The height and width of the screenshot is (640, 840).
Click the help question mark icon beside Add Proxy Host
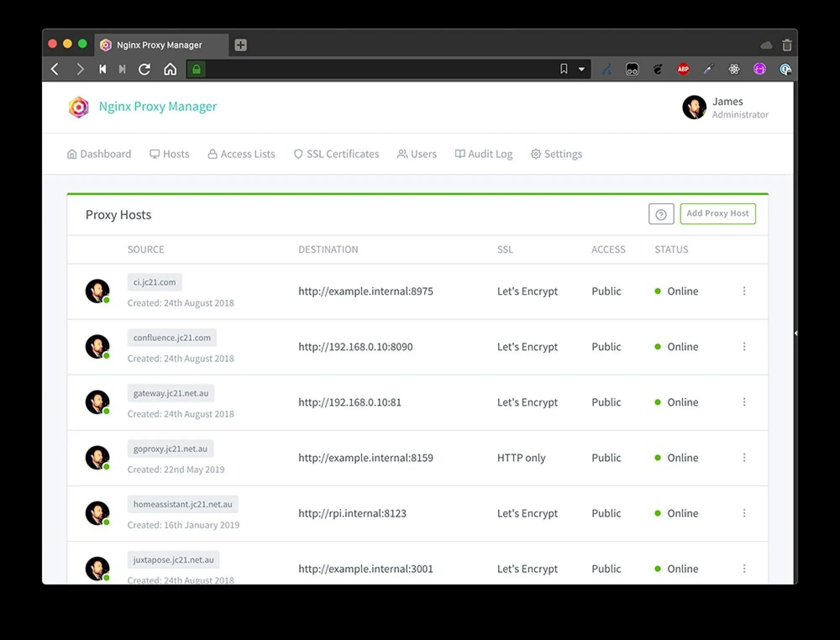coord(661,214)
